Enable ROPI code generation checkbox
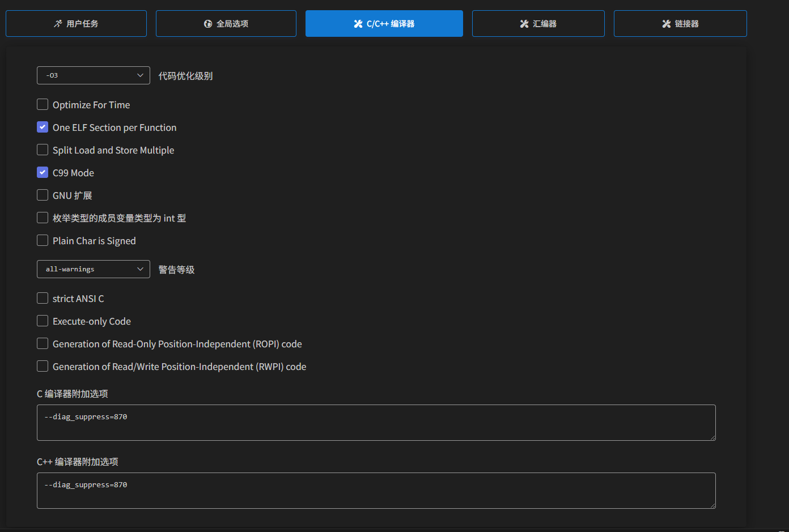The height and width of the screenshot is (532, 789). [x=43, y=343]
